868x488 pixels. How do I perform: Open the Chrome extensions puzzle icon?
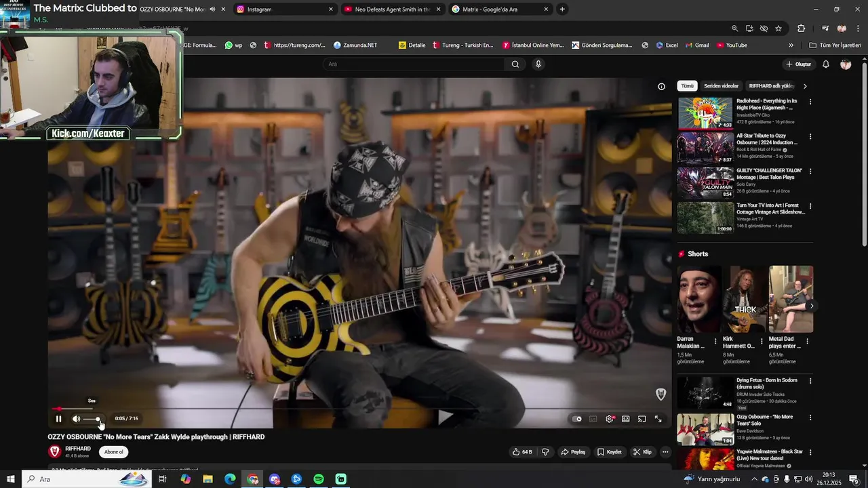[x=801, y=28]
